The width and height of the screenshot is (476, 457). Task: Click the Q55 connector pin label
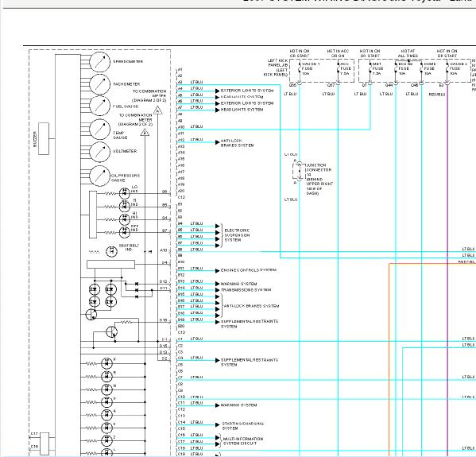[x=292, y=85]
